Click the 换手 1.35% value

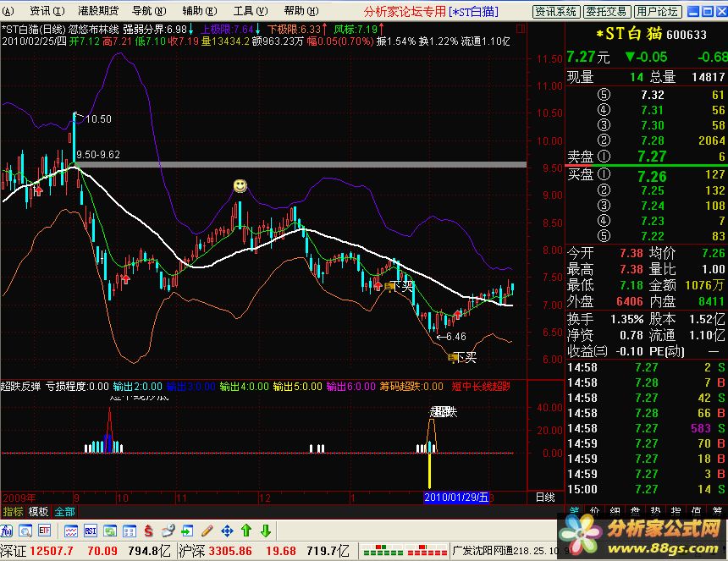coord(626,319)
